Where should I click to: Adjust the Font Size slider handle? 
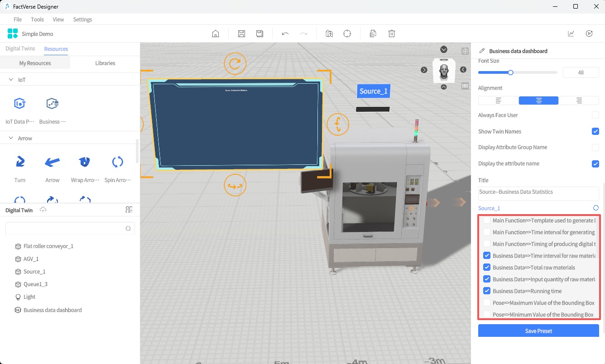coord(510,72)
